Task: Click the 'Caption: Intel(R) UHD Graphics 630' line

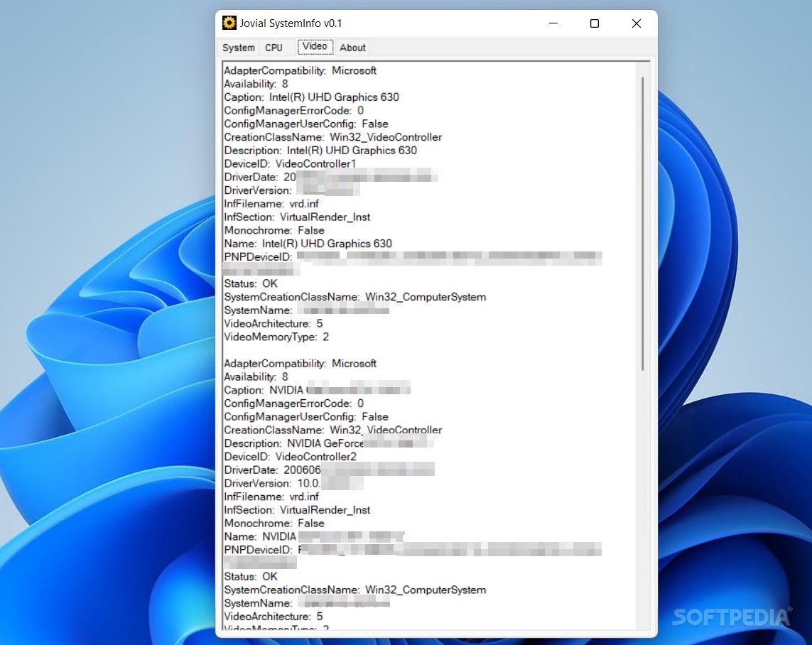Action: tap(311, 97)
